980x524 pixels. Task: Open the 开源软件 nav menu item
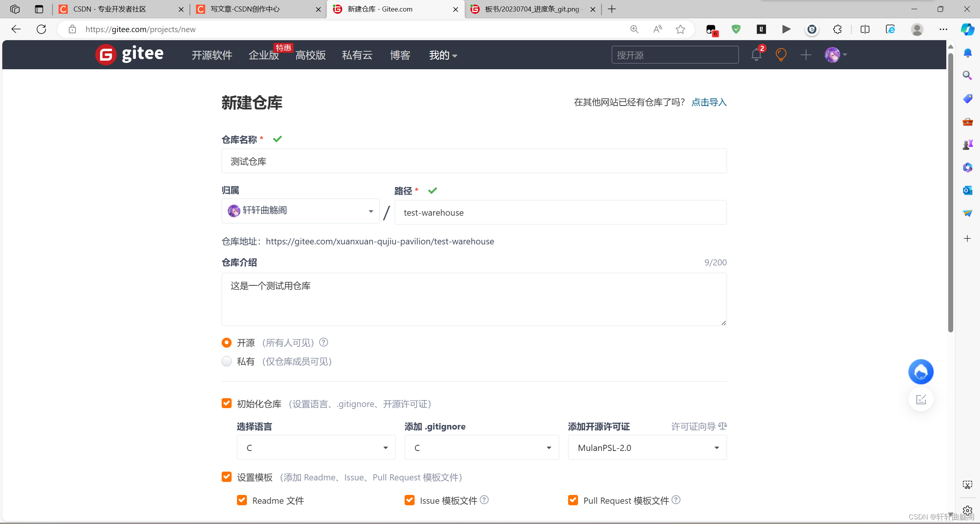point(212,55)
